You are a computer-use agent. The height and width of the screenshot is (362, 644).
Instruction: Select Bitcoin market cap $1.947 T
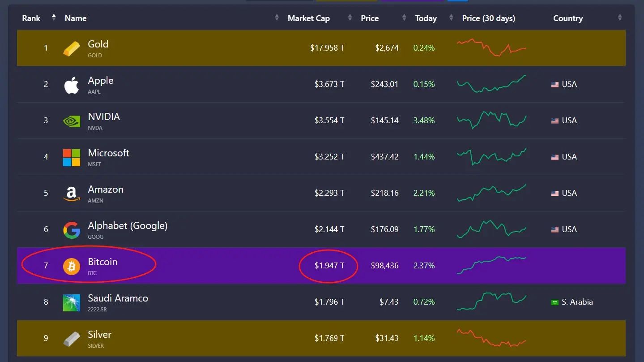[x=329, y=266]
